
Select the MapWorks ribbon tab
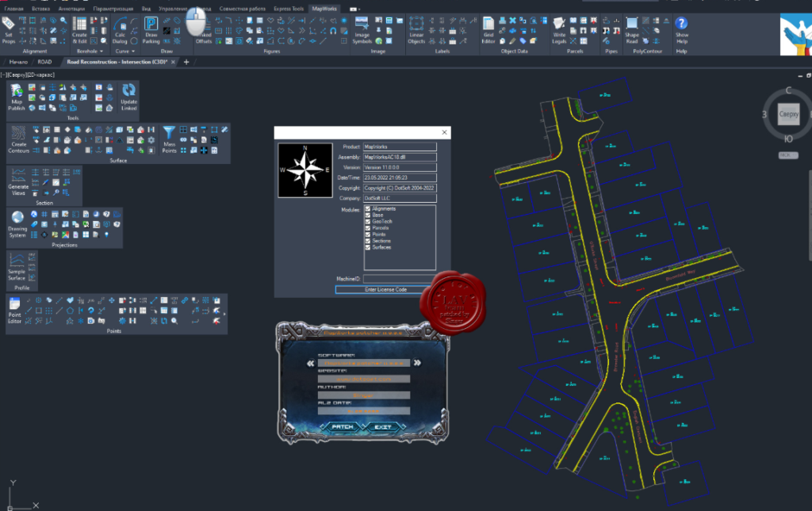point(324,9)
